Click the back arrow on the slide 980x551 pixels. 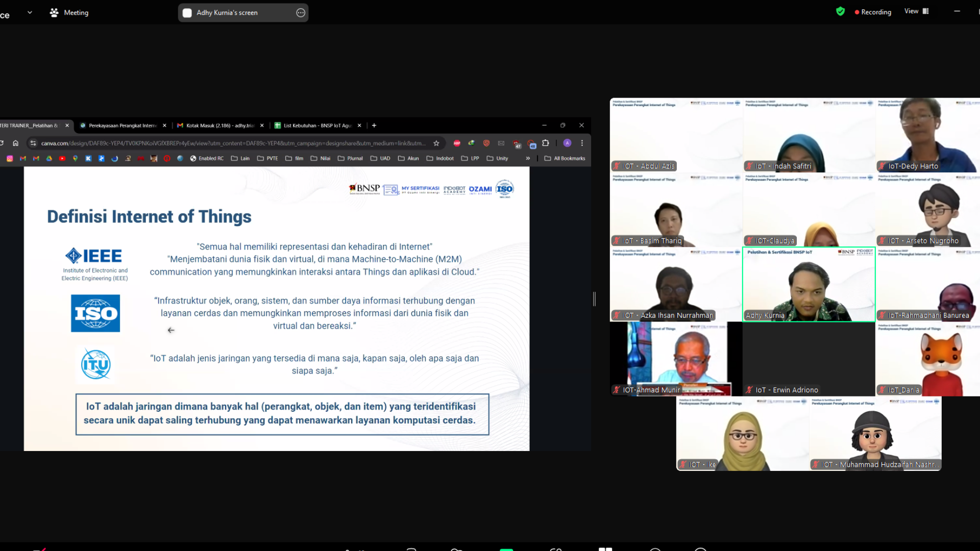click(171, 331)
